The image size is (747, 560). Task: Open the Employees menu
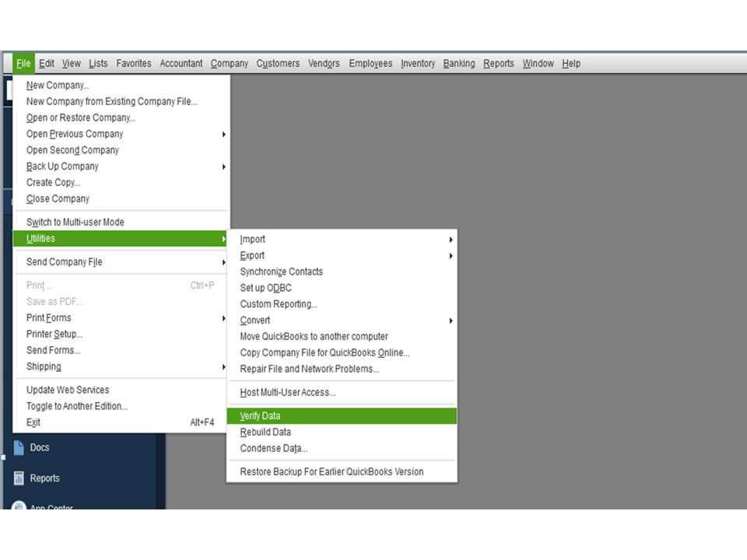370,63
